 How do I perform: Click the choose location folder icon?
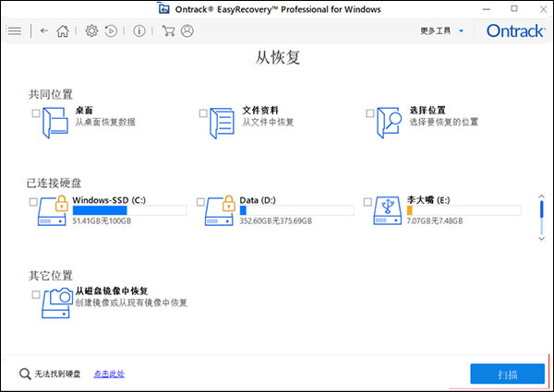pos(390,123)
